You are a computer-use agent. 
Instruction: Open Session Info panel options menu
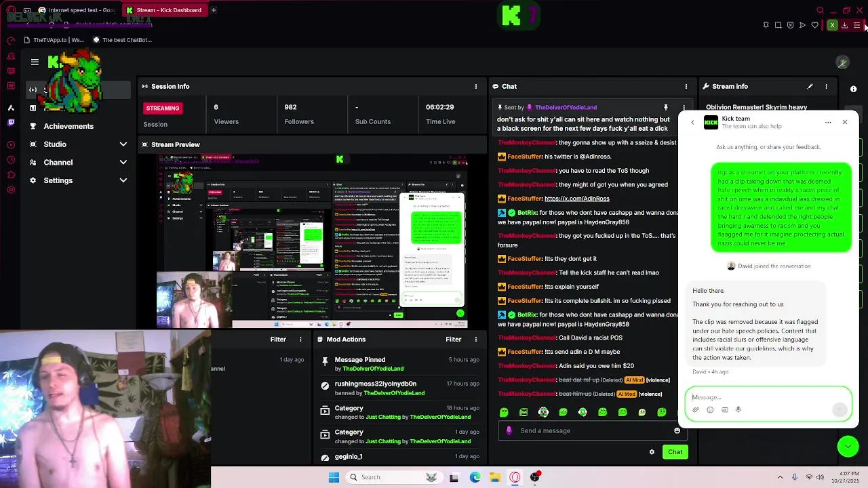coord(475,86)
